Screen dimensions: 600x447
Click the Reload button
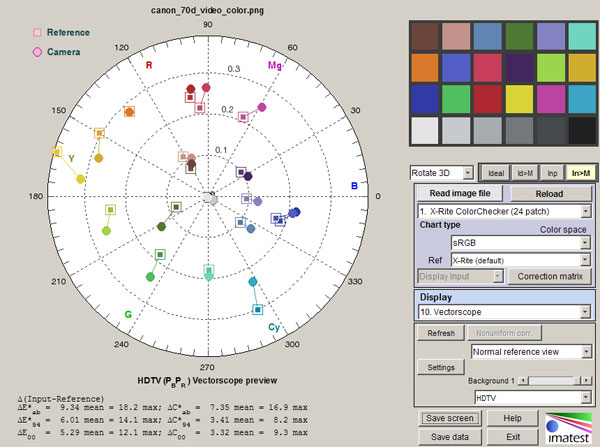[549, 194]
